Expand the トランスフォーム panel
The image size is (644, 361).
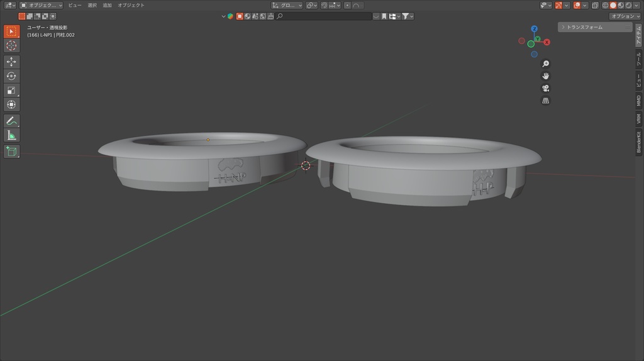tap(595, 27)
